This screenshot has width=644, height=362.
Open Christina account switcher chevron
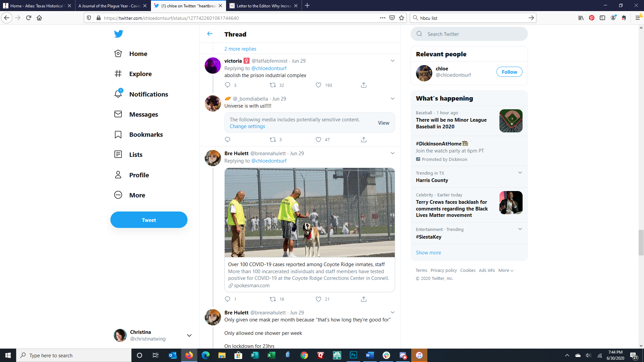point(189,336)
